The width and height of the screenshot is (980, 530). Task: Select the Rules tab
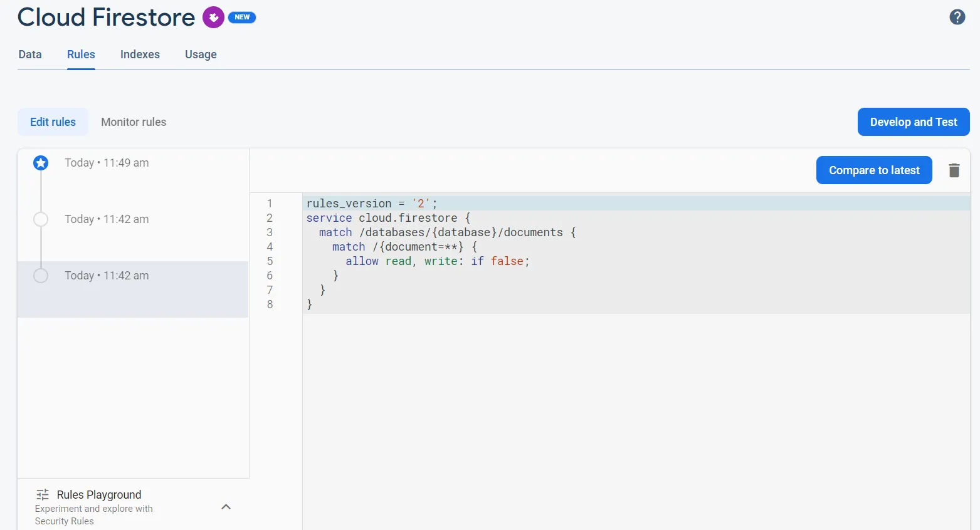[81, 55]
